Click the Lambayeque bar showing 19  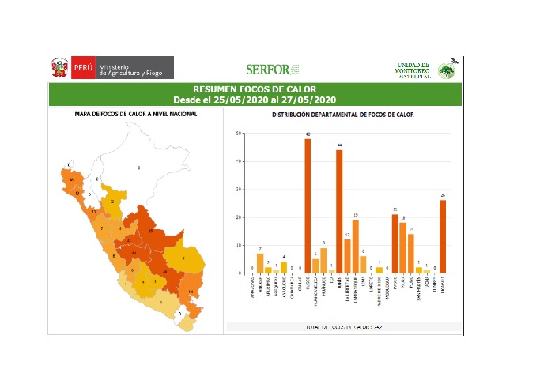[355, 246]
